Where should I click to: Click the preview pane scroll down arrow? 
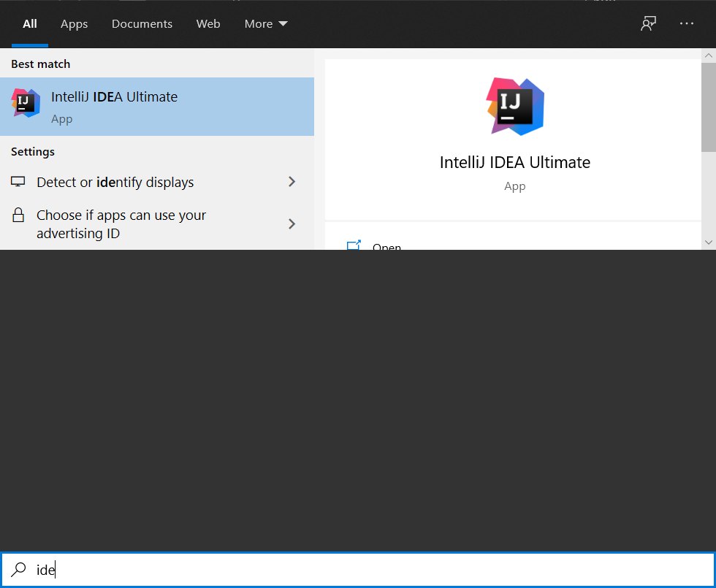pyautogui.click(x=709, y=243)
